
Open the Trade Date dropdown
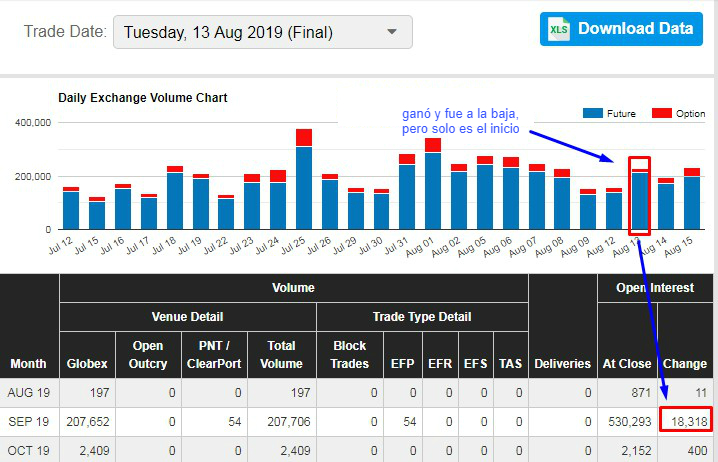point(262,32)
